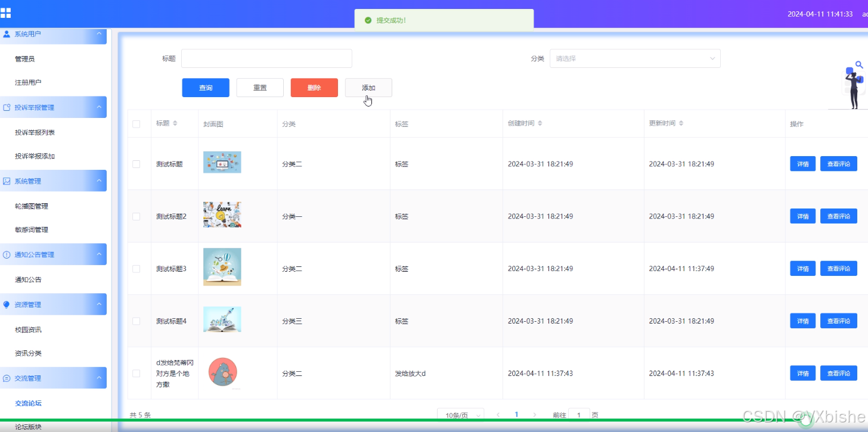Click the 投诉举报管理 section icon

coord(7,107)
